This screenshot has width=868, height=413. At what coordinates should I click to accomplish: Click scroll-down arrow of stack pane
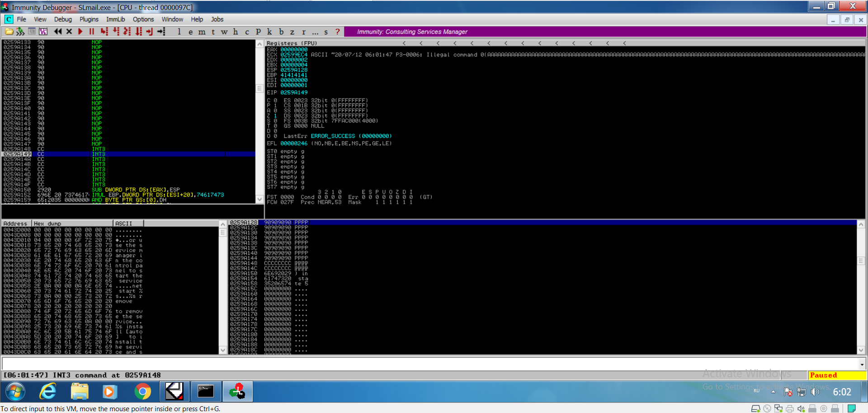(x=861, y=350)
